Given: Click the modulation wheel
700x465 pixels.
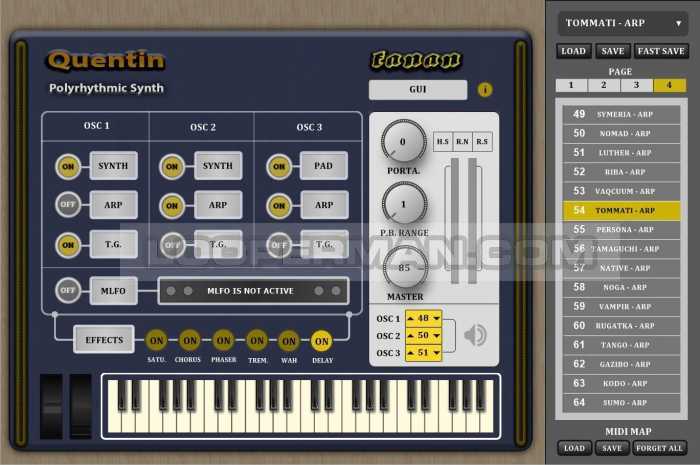Looking at the screenshot, I should [81, 406].
